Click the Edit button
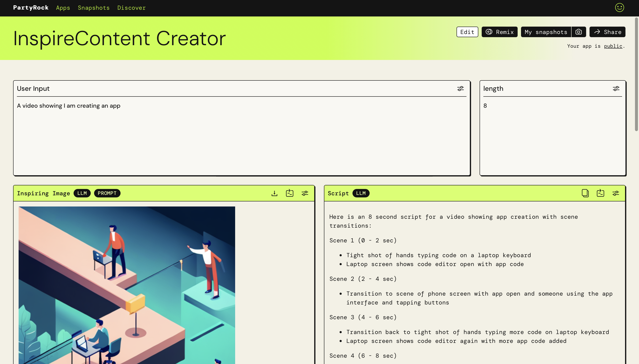Image resolution: width=639 pixels, height=364 pixels. tap(467, 32)
